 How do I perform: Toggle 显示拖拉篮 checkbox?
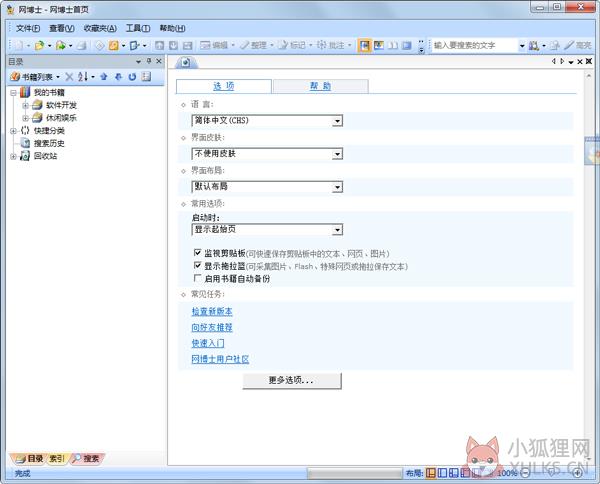click(197, 265)
